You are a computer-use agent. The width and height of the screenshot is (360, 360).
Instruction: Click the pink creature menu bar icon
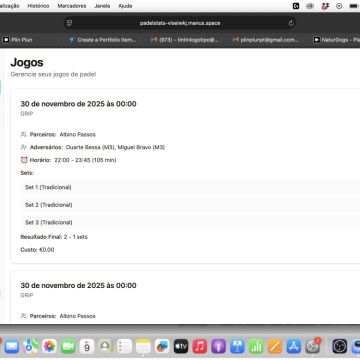coord(325,6)
